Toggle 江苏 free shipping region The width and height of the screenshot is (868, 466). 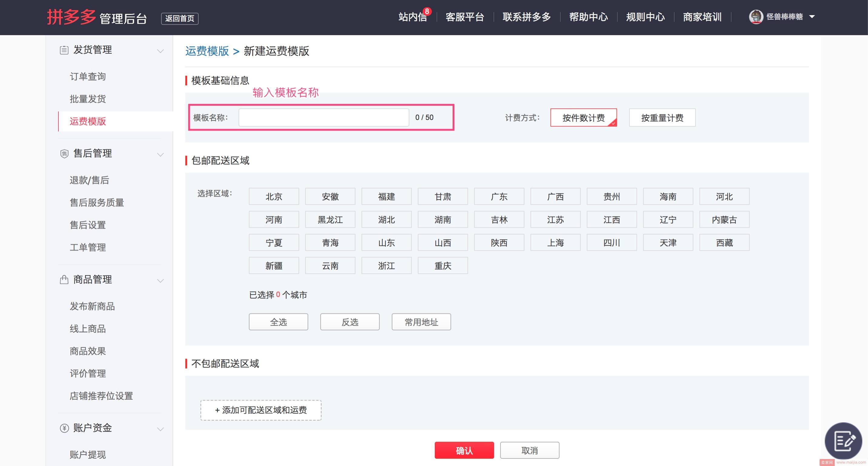[555, 220]
